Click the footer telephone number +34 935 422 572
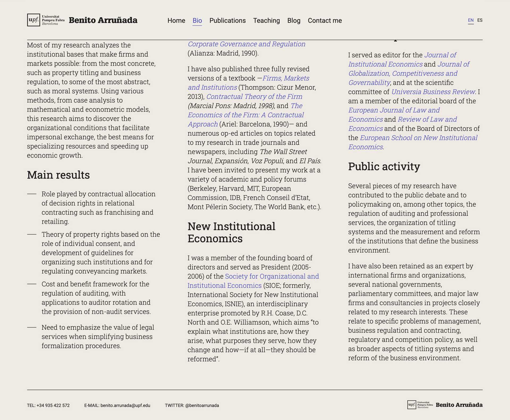The image size is (510, 420). pos(53,405)
